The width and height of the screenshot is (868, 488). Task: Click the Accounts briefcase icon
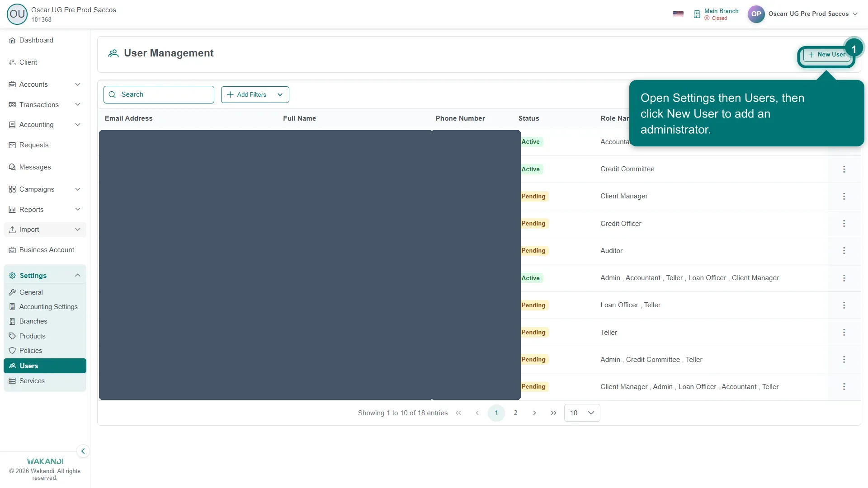click(12, 84)
